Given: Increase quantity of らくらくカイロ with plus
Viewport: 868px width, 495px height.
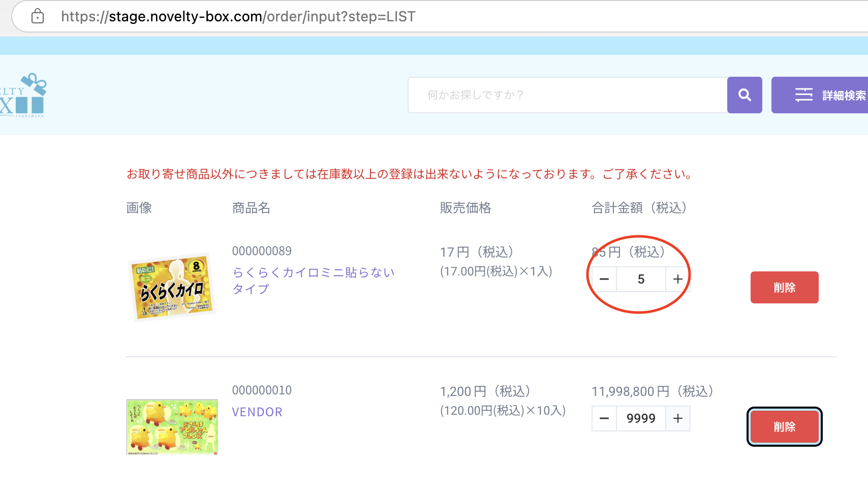Looking at the screenshot, I should coord(677,279).
